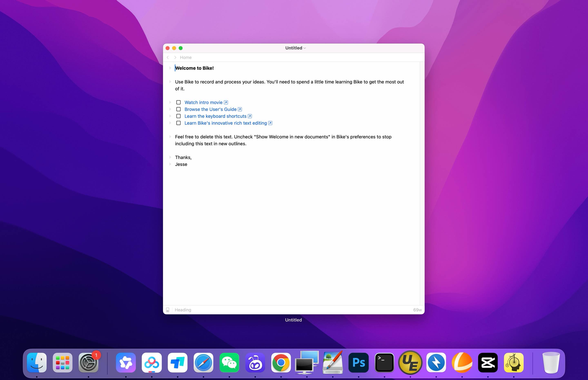Expand the disclosure triangle beside Thanks,
This screenshot has height=380, width=588.
(x=170, y=157)
